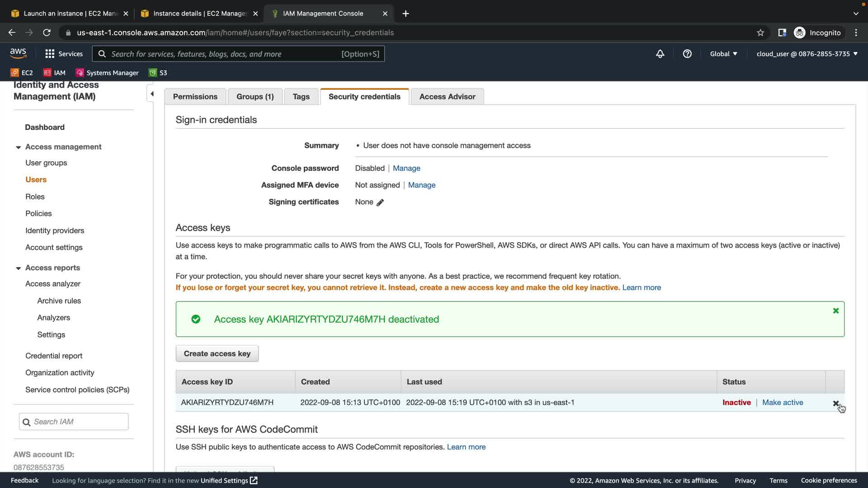Click the Make active link
This screenshot has width=868, height=488.
coord(783,403)
